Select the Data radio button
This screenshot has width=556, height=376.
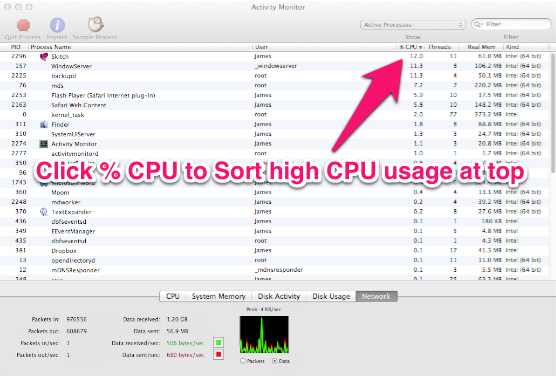pos(274,361)
